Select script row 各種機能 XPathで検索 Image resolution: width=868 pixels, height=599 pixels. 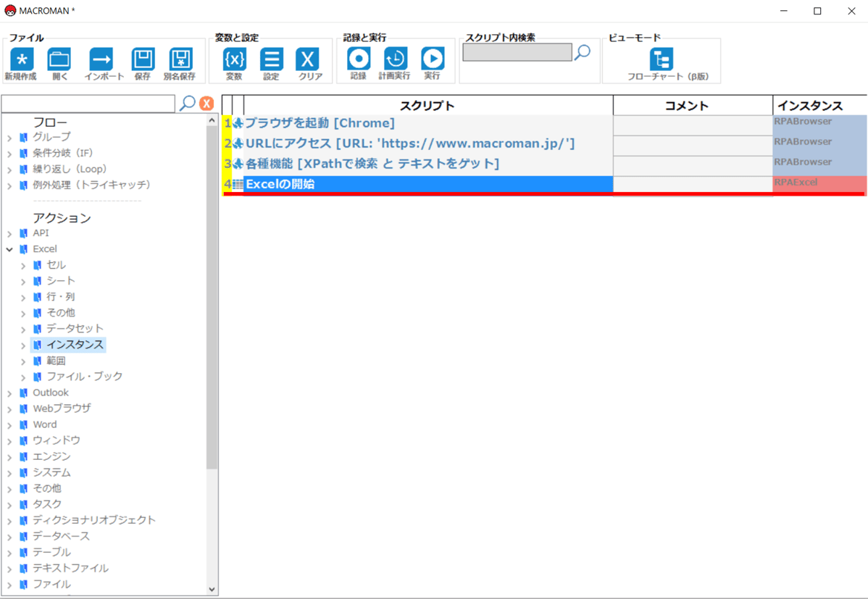428,164
